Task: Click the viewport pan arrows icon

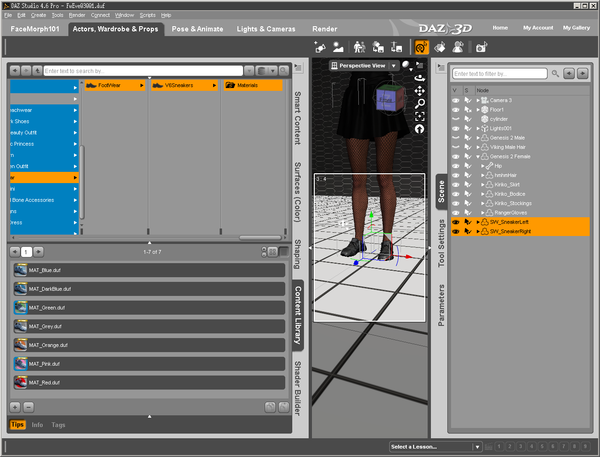Action: [420, 91]
